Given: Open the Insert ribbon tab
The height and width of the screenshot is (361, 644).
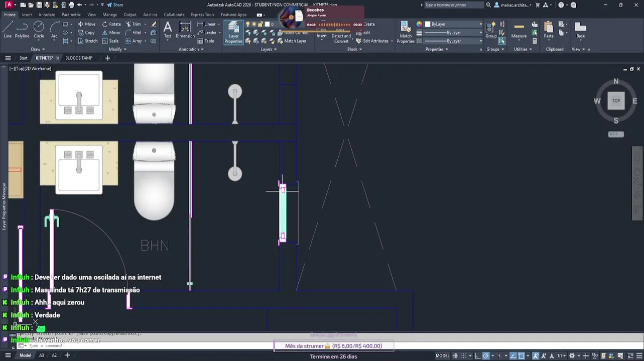Looking at the screenshot, I should 27,15.
